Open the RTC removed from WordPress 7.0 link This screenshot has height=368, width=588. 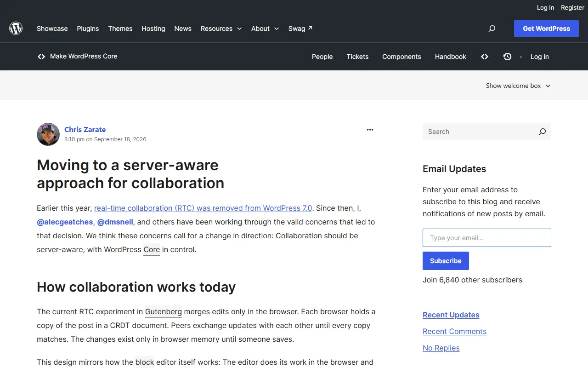[203, 208]
